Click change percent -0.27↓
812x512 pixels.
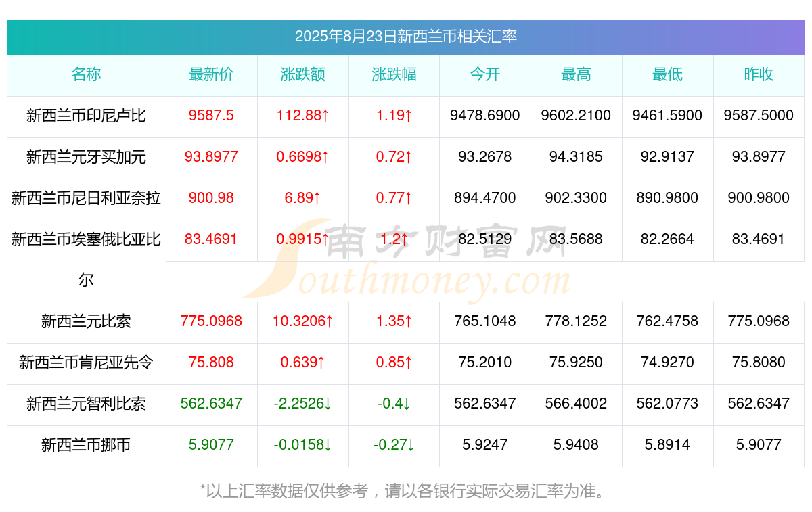394,445
